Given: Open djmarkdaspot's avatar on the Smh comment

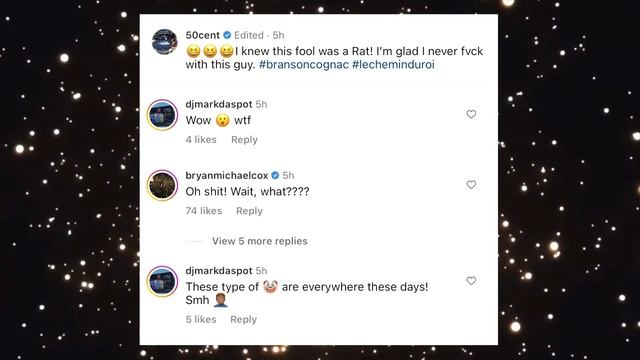Looking at the screenshot, I should pos(162,281).
